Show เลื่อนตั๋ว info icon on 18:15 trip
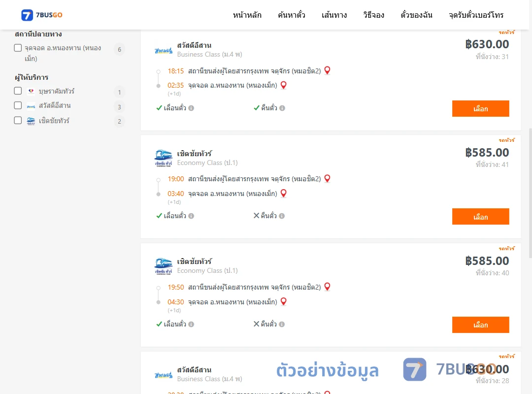Screen dimensions: 532x394 [191, 108]
